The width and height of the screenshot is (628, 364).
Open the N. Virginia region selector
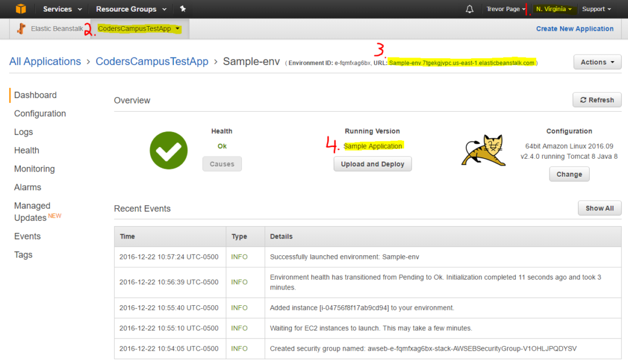(x=554, y=9)
